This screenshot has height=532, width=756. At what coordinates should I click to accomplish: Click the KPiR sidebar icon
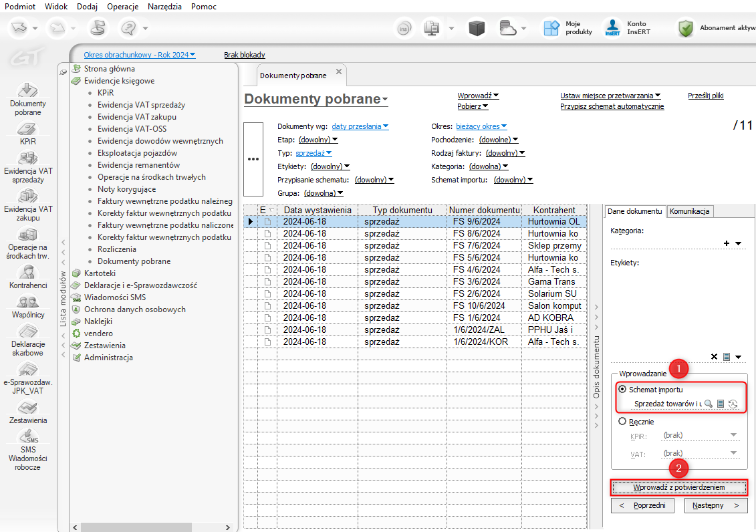(28, 129)
